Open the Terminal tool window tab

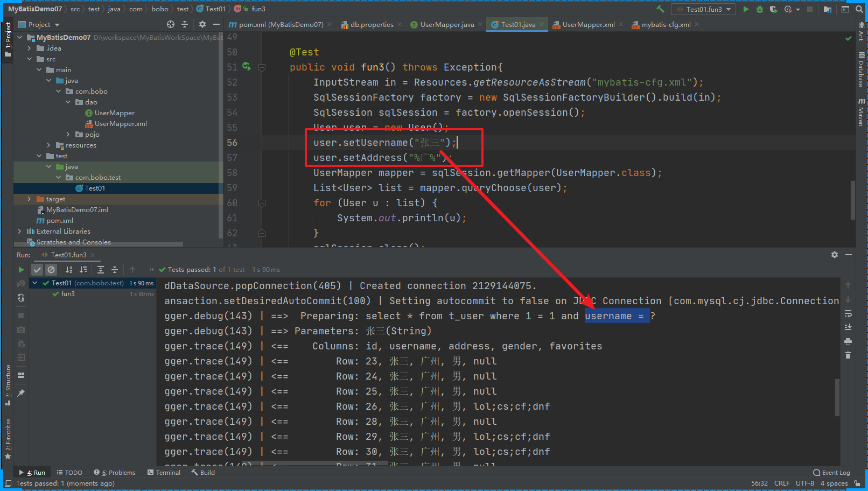[x=164, y=473]
